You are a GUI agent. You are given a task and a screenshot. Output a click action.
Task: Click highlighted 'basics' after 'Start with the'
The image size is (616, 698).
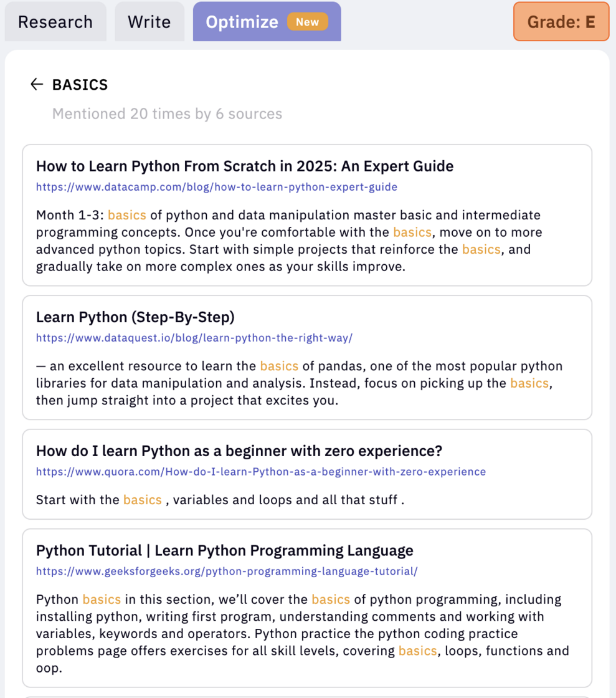click(143, 500)
